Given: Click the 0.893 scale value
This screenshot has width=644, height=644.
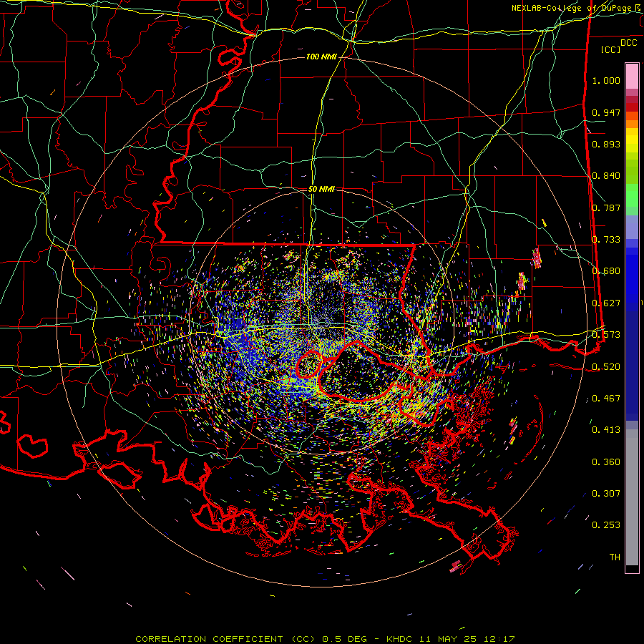Looking at the screenshot, I should [606, 144].
